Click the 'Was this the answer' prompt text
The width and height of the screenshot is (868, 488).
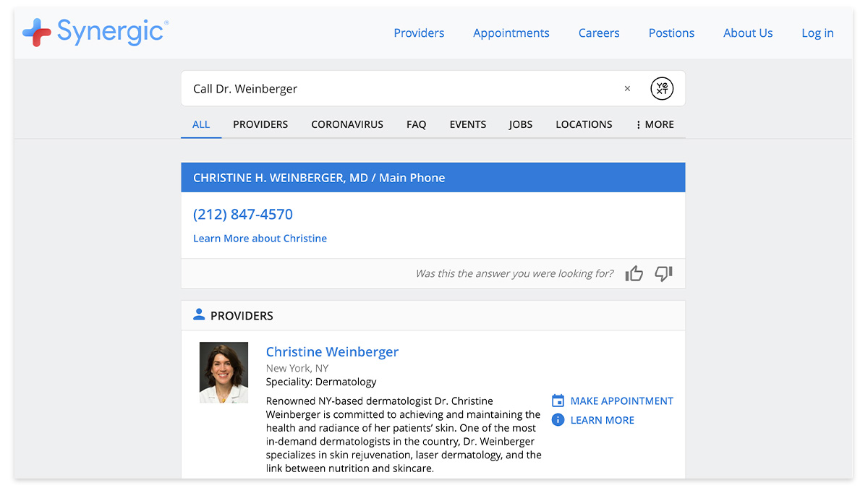(514, 273)
